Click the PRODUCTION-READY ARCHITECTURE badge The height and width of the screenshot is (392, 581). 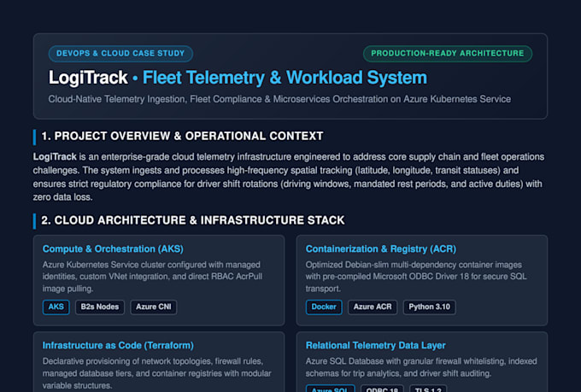(x=448, y=53)
